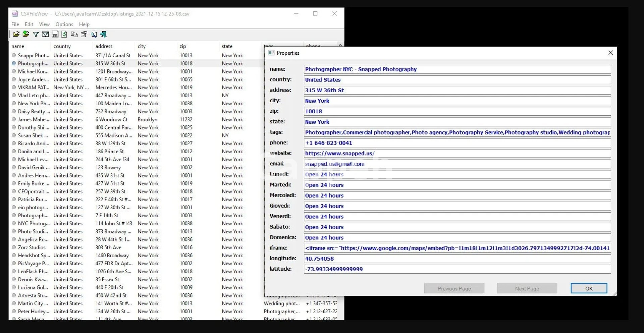Click the Previous Page button
Image resolution: width=644 pixels, height=333 pixels.
[x=454, y=288]
